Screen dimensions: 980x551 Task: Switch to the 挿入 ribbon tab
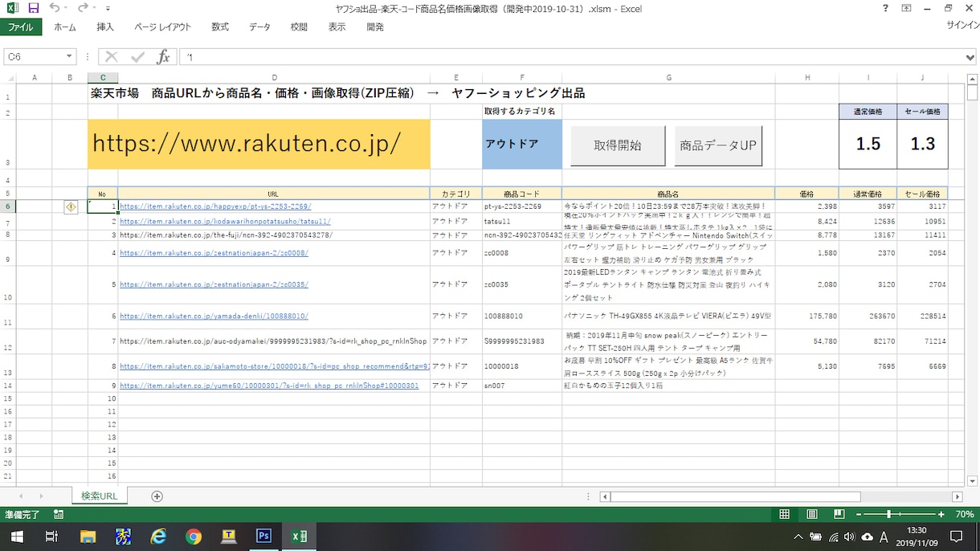(105, 27)
